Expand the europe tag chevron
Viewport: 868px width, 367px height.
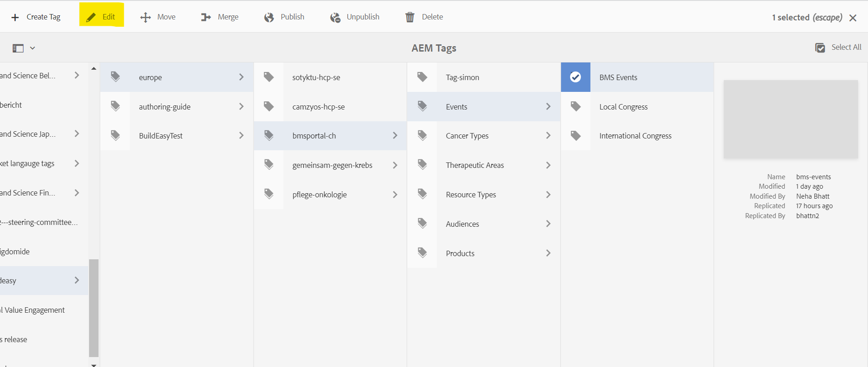(241, 77)
